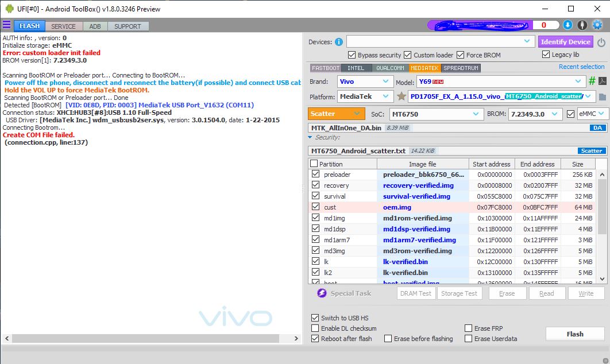The image size is (610, 364).
Task: Click the partition table scroll down arrow
Action: click(x=602, y=278)
